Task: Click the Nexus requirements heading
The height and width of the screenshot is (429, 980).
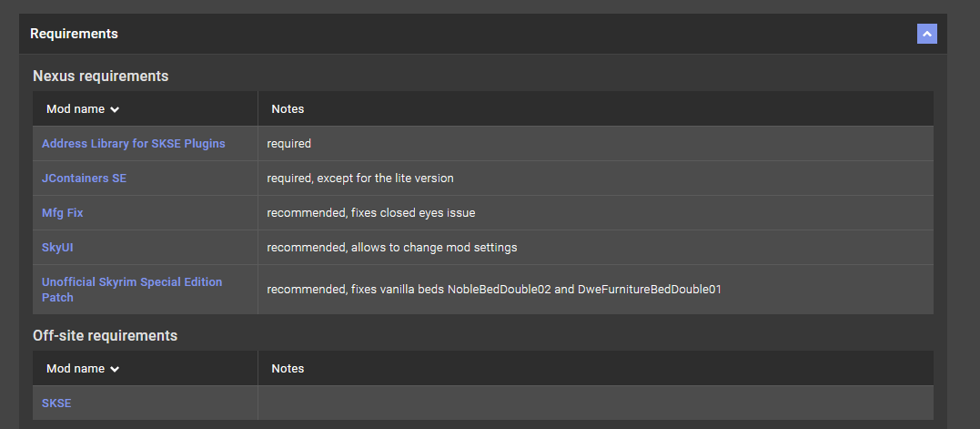Action: (x=100, y=77)
